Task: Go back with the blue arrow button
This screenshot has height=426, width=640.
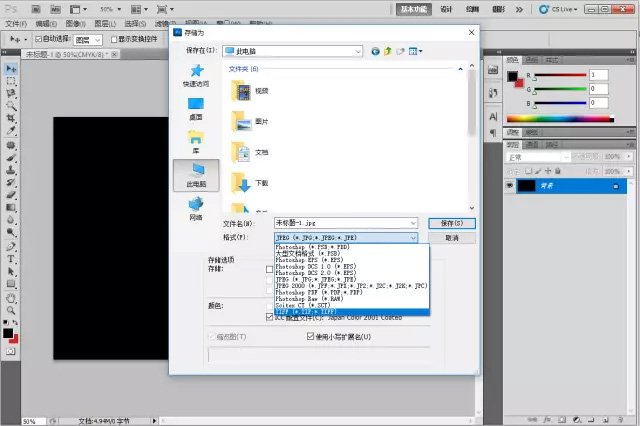Action: pos(375,50)
